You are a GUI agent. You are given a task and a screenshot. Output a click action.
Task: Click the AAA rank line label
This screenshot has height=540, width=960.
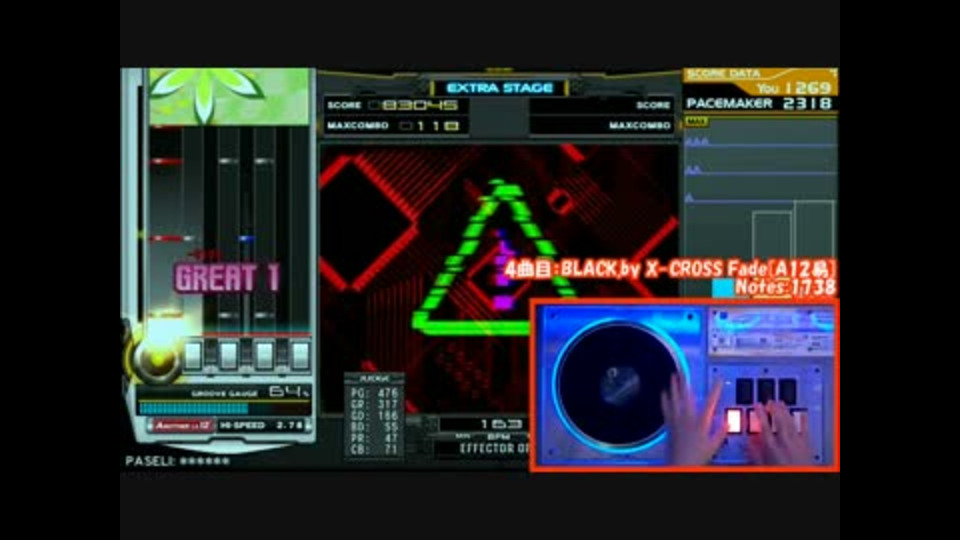tap(697, 141)
